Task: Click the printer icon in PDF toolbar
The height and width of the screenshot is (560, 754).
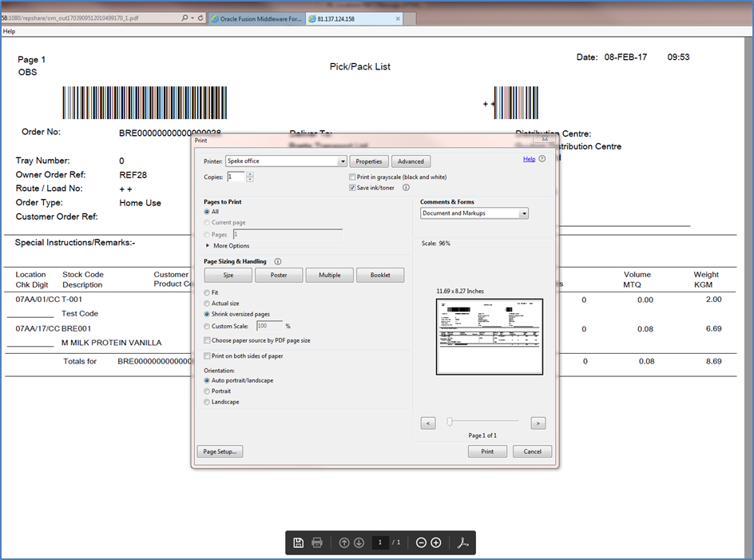Action: (x=317, y=542)
